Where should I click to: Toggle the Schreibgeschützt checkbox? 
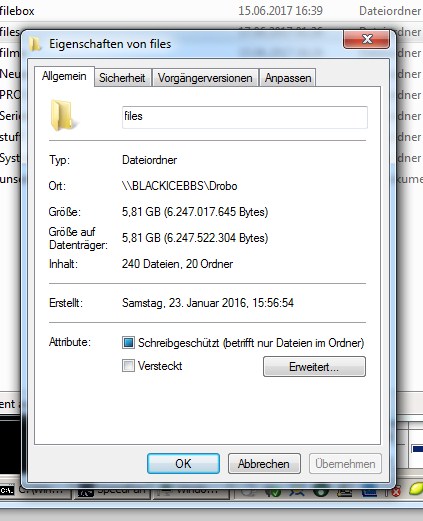coord(128,342)
